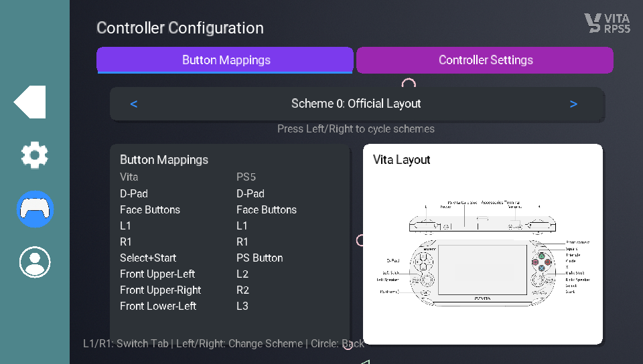This screenshot has width=643, height=364.
Task: Switch to the Button Mappings tab
Action: 226,60
